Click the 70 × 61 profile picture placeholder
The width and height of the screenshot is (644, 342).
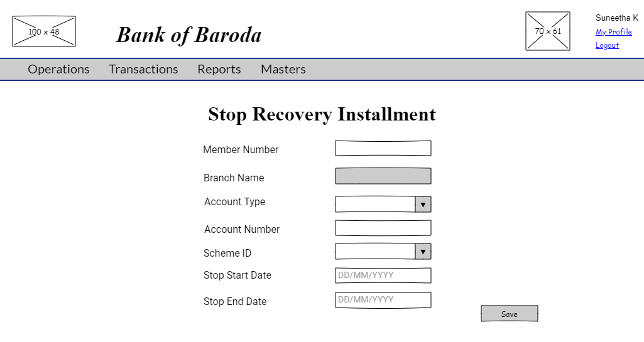pos(548,31)
